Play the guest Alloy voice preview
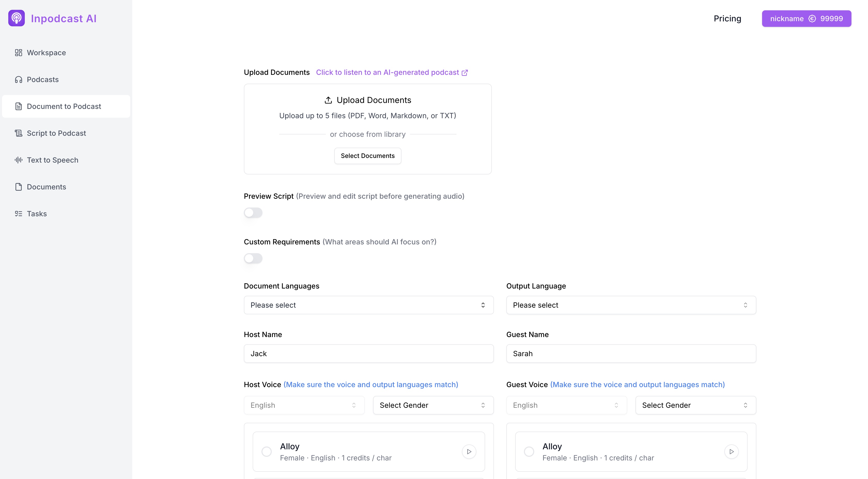This screenshot has width=868, height=479. pos(731,451)
